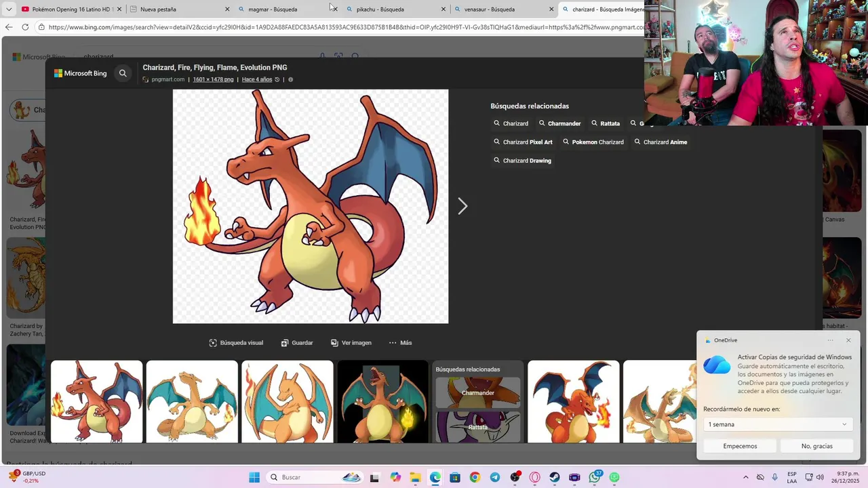Open Ver imagen option
This screenshot has height=488, width=868.
coord(351,343)
